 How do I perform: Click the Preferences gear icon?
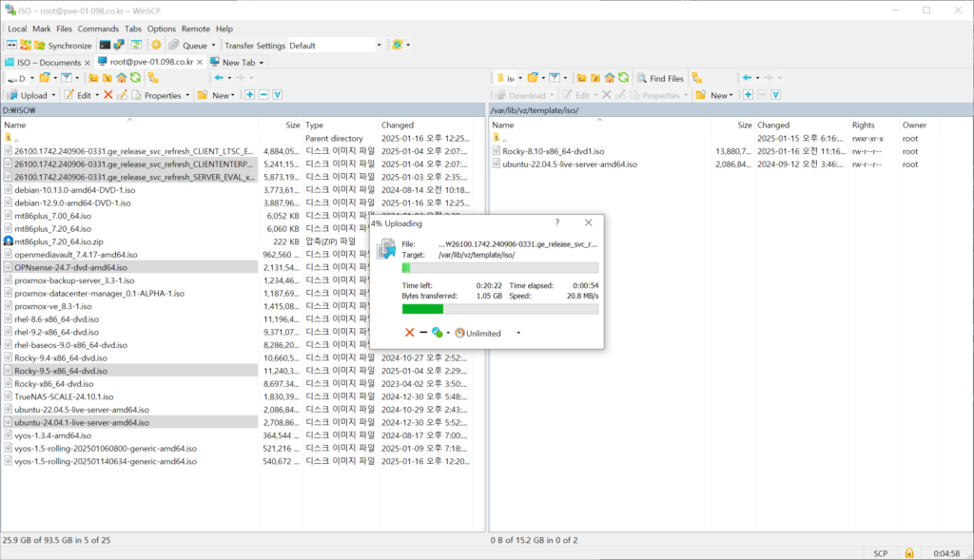156,45
